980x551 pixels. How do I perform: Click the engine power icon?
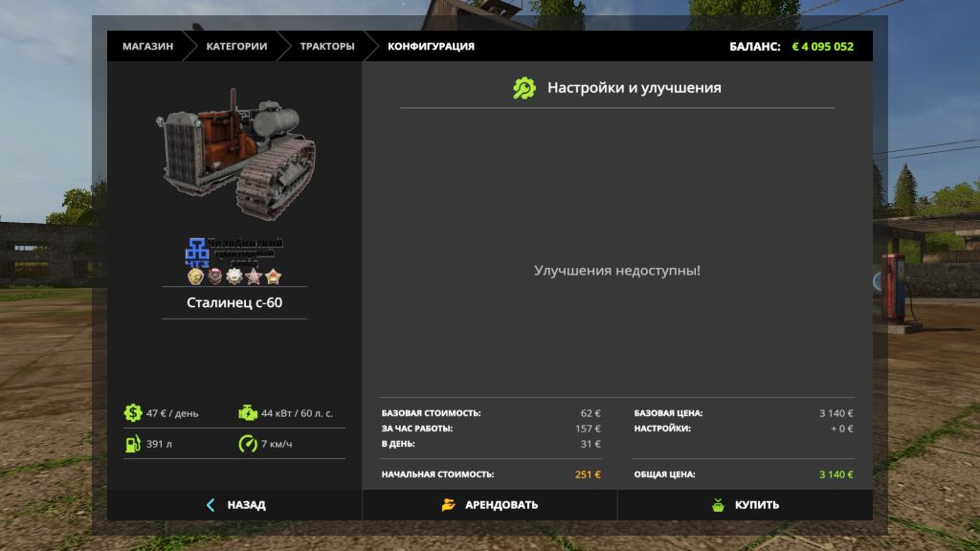tap(248, 413)
